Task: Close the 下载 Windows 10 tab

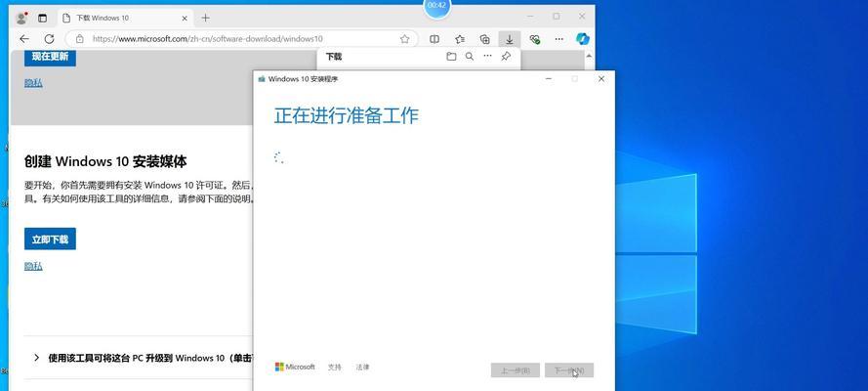Action: [185, 18]
